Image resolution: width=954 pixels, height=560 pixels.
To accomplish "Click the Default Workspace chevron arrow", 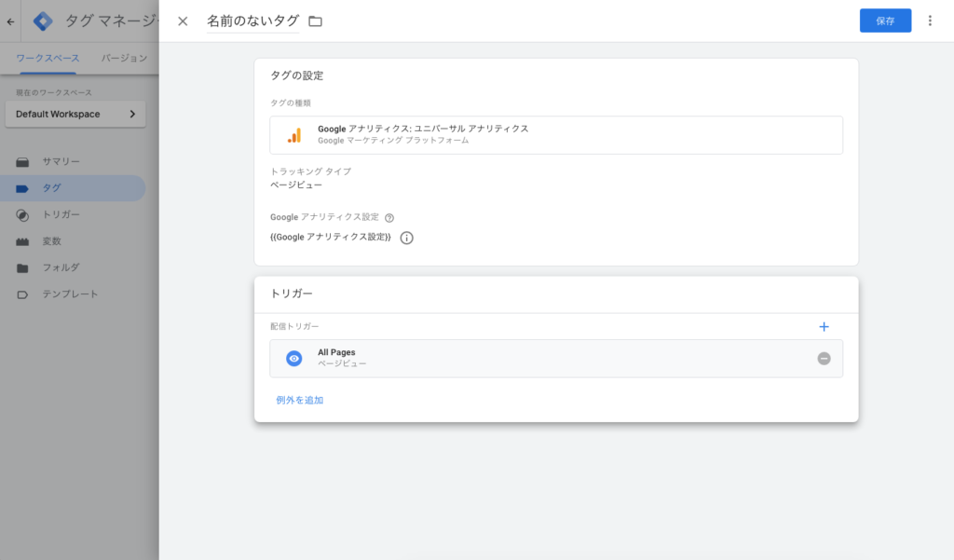I will click(x=132, y=114).
